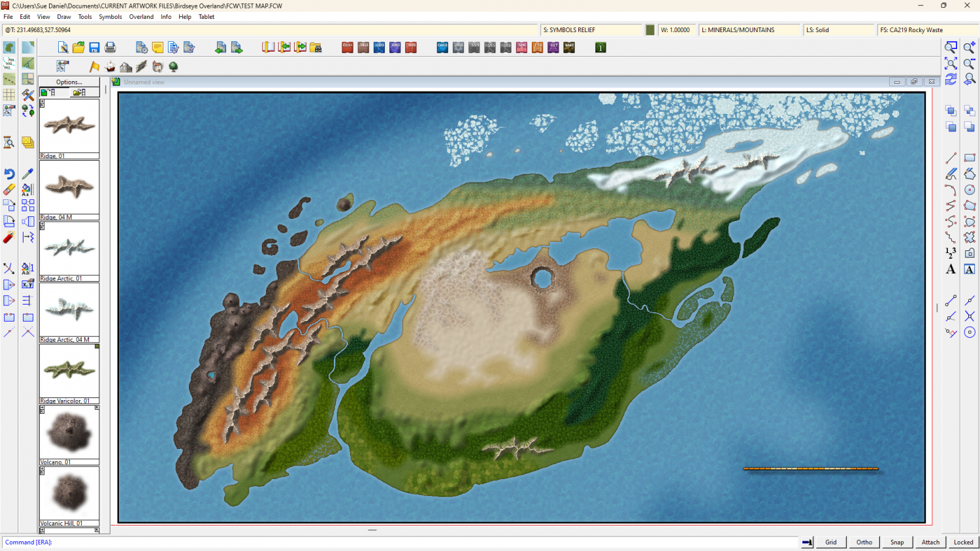Select the Undo arrow tool
The image size is (980, 551).
9,174
